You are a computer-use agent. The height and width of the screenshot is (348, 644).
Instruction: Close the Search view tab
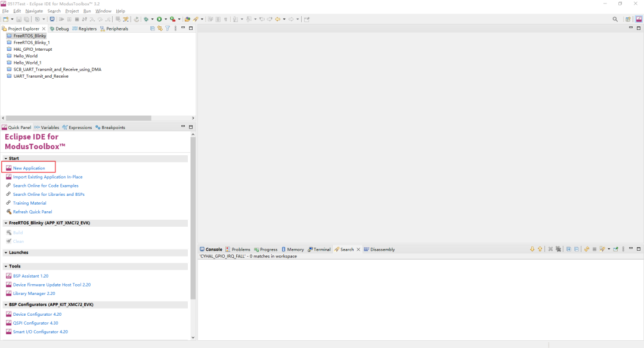click(358, 250)
